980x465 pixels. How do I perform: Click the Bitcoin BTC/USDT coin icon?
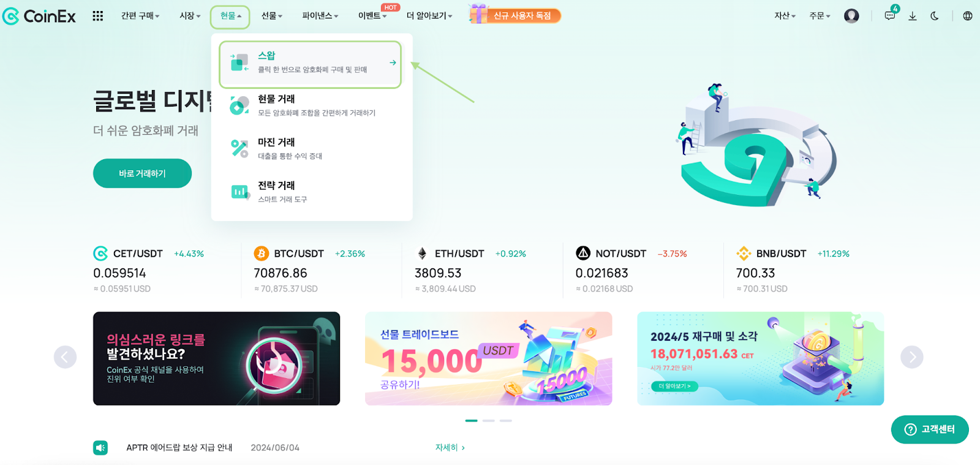pos(262,253)
